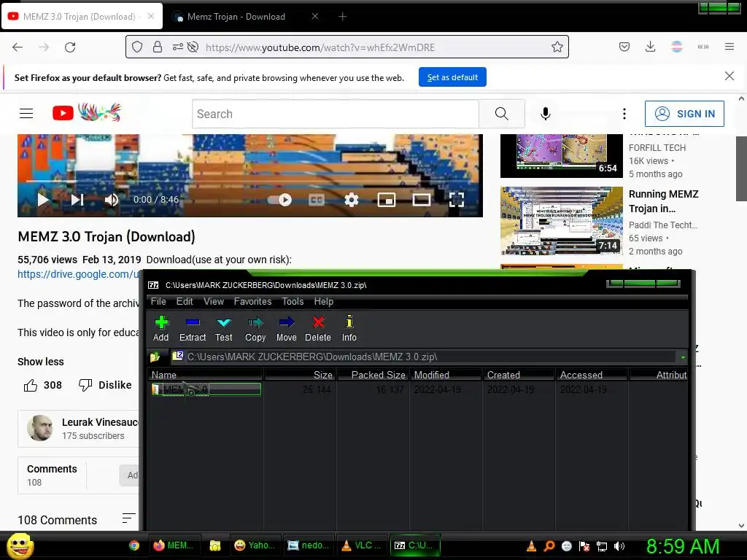Save the page to Pocket
The image size is (747, 560).
[x=624, y=47]
